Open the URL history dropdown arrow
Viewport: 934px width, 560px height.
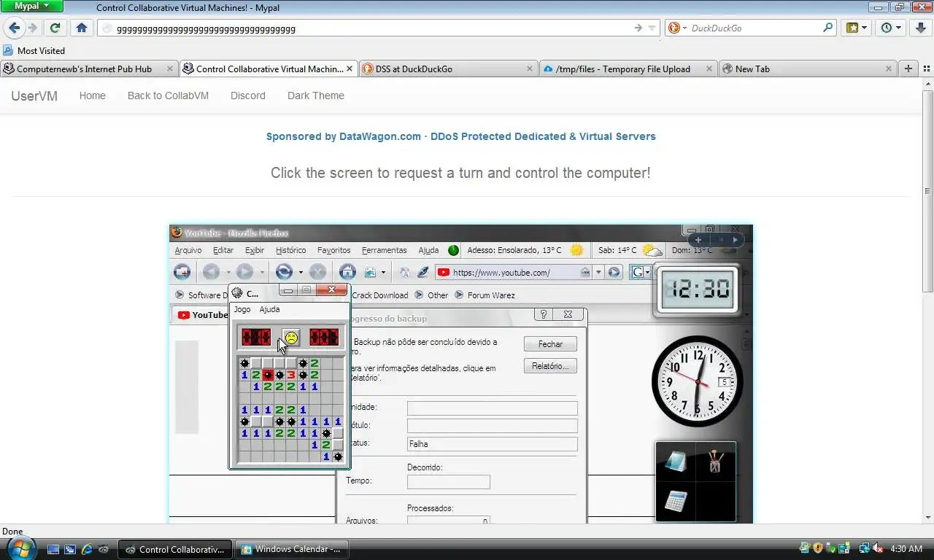point(654,28)
